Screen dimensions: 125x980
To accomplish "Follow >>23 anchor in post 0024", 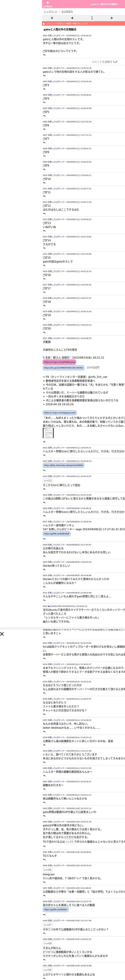I will 47,481.
